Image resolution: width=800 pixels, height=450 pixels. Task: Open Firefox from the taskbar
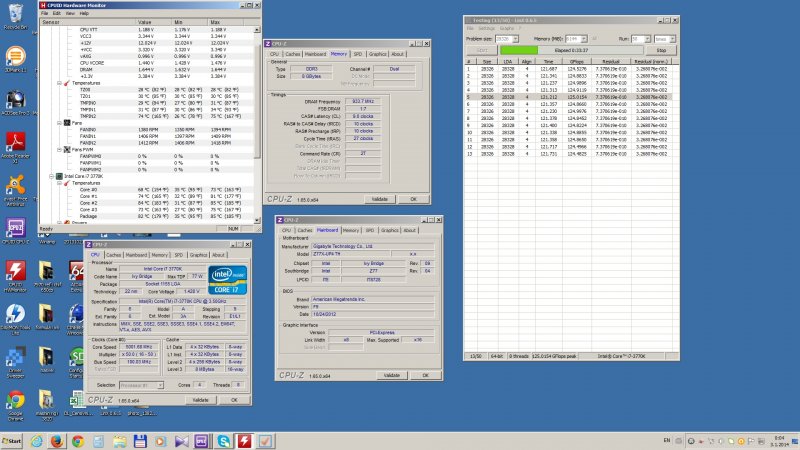click(x=57, y=441)
